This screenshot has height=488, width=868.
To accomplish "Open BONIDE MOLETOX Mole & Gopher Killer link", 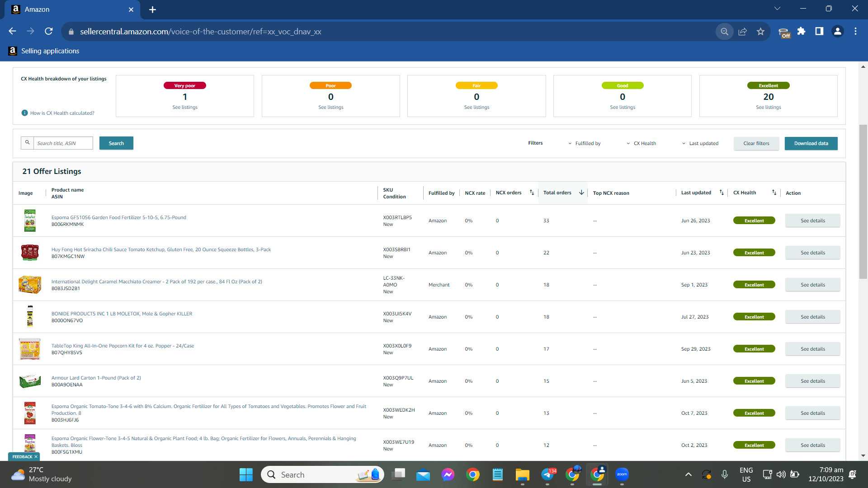I will [122, 314].
